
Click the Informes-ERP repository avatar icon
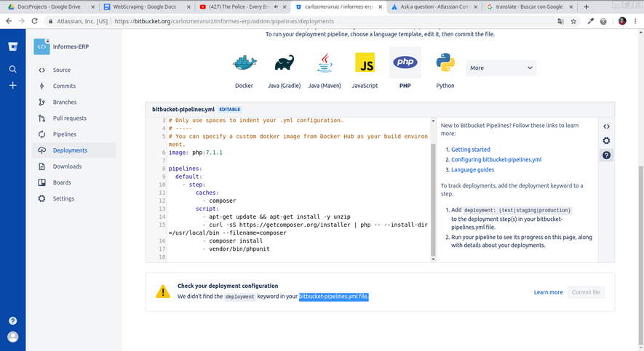pyautogui.click(x=41, y=47)
